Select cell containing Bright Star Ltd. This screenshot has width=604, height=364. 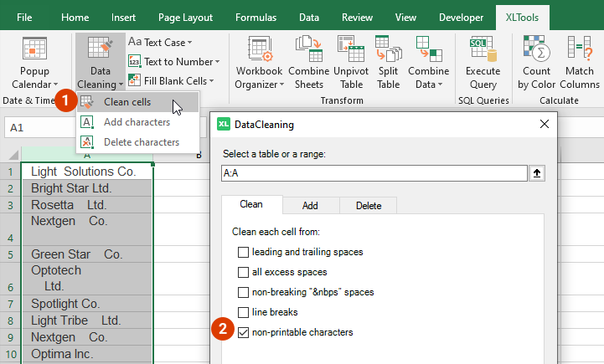point(87,188)
